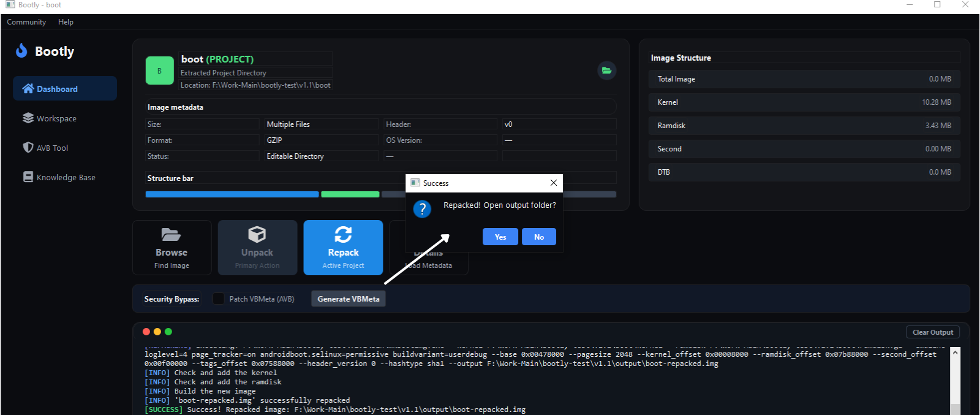This screenshot has width=980, height=415.
Task: Click No in the Success dialog
Action: [539, 237]
